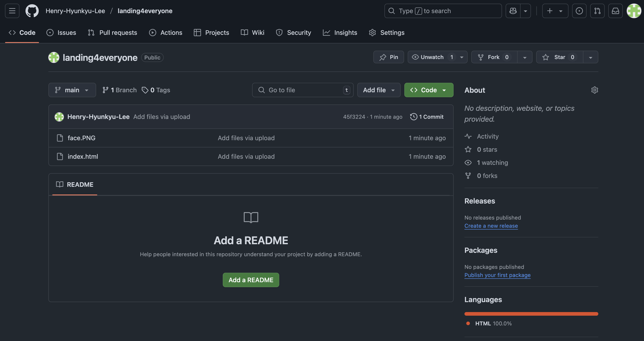View the 0 Tags link
This screenshot has height=341, width=644.
click(156, 90)
